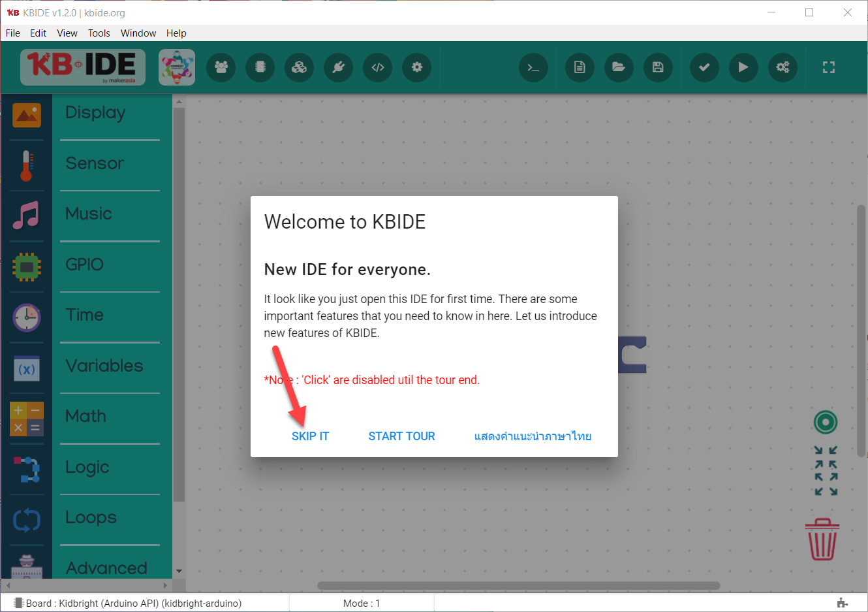868x612 pixels.
Task: Click the run play button icon
Action: coord(743,67)
